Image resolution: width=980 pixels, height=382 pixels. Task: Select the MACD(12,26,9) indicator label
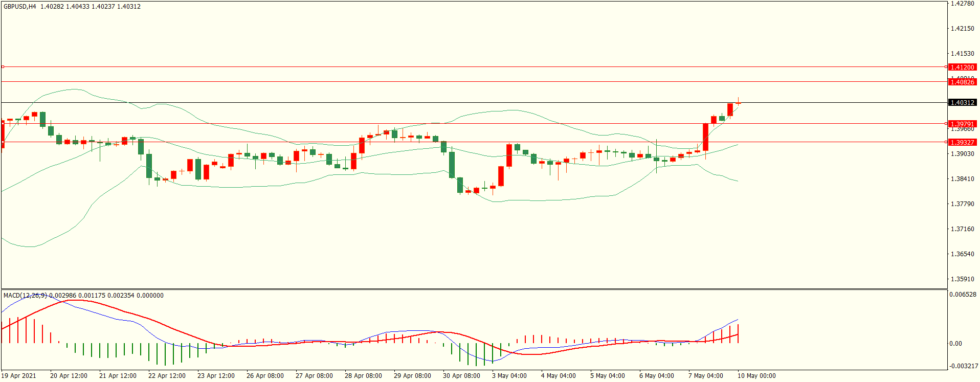tap(25, 295)
